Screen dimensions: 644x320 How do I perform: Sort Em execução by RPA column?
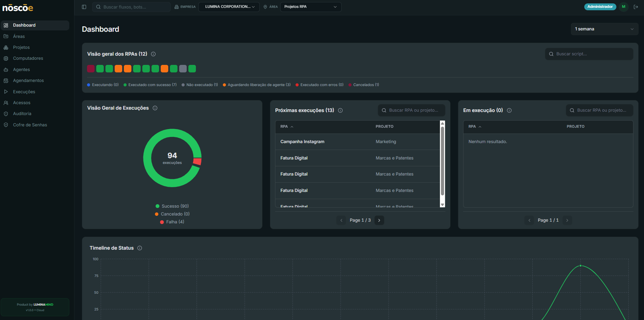click(475, 127)
